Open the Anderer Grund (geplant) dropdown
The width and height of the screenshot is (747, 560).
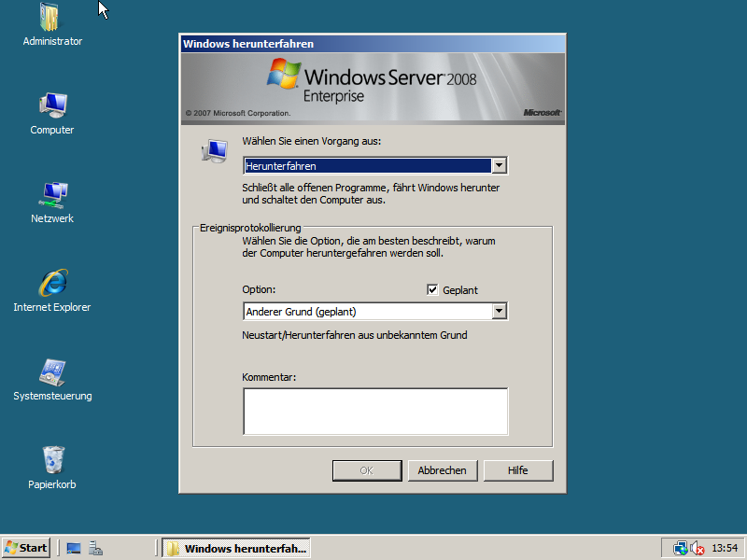coord(500,312)
